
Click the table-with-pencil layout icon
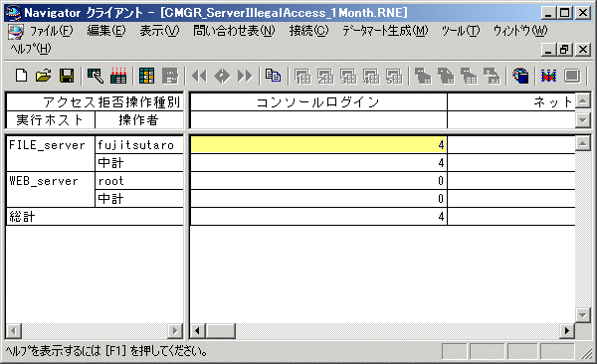(96, 76)
